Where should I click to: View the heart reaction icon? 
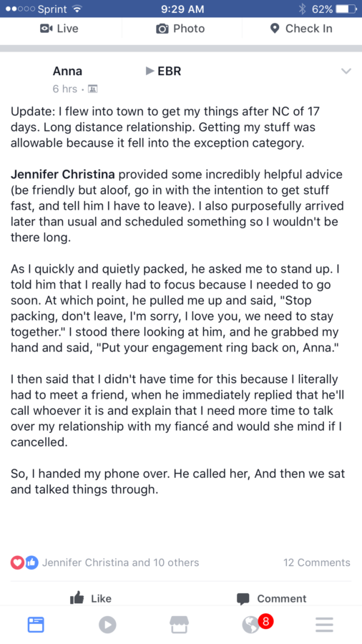[17, 562]
